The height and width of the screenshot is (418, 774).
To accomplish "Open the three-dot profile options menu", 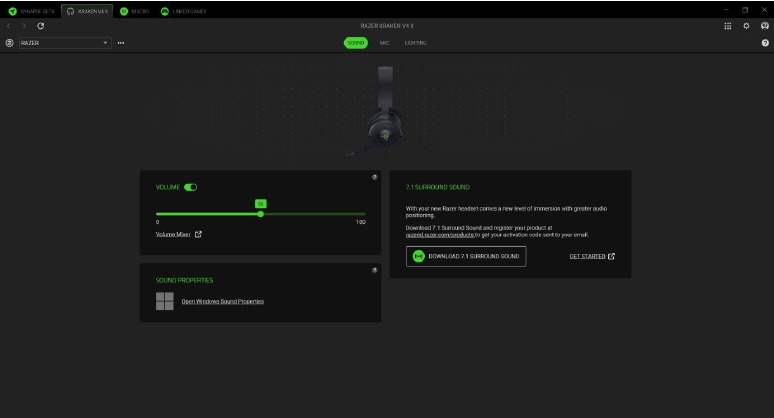I will click(121, 43).
